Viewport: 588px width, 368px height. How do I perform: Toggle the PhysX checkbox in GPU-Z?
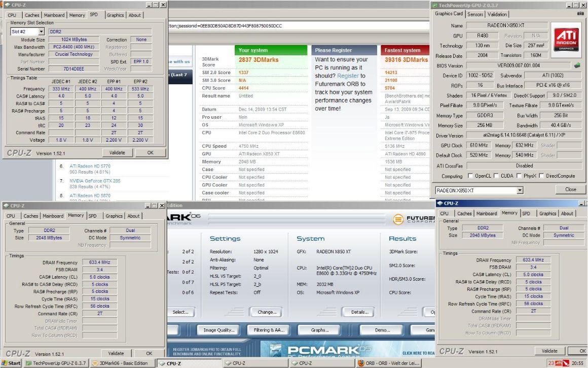[519, 176]
